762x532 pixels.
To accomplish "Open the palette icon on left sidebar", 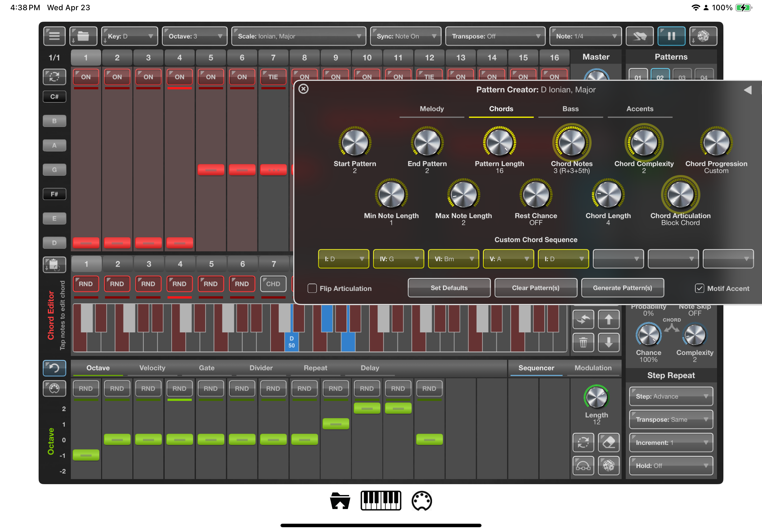I will (55, 388).
